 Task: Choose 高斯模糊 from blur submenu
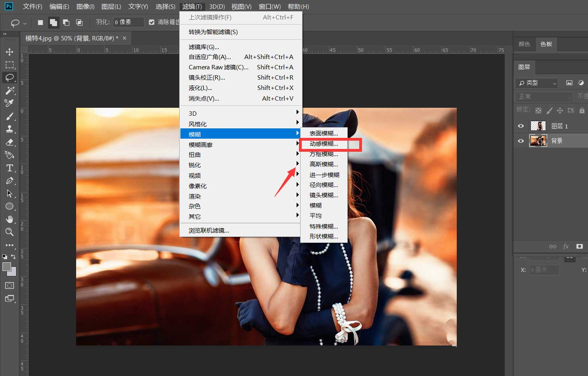pyautogui.click(x=324, y=164)
